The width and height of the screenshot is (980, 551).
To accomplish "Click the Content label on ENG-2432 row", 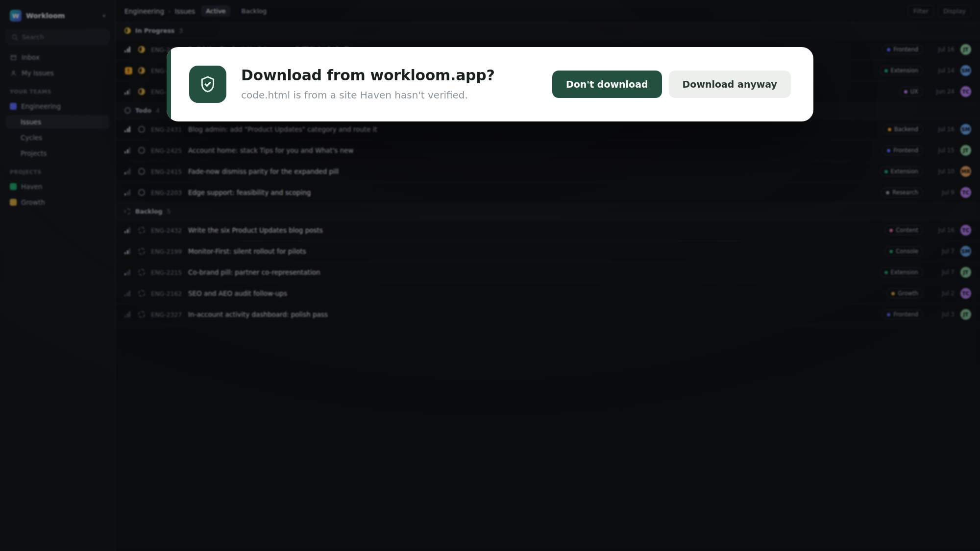I will pyautogui.click(x=904, y=230).
